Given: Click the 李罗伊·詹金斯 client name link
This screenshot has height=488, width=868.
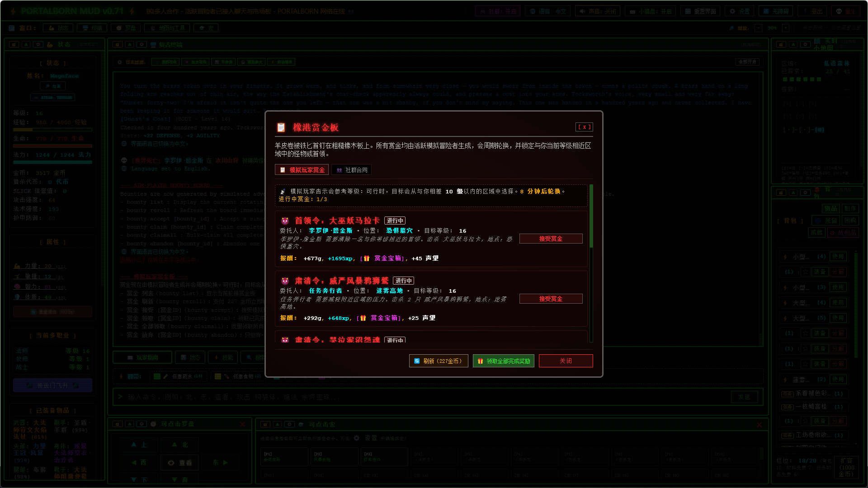Looking at the screenshot, I should pyautogui.click(x=330, y=231).
